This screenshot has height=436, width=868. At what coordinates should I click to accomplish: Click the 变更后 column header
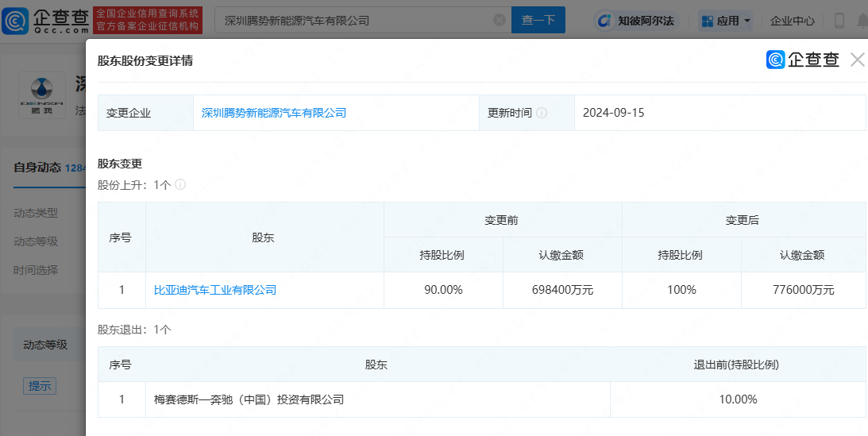pos(744,220)
